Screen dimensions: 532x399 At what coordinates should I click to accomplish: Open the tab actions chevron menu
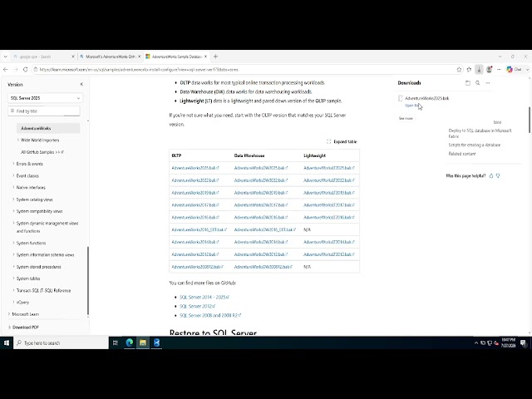(x=6, y=57)
